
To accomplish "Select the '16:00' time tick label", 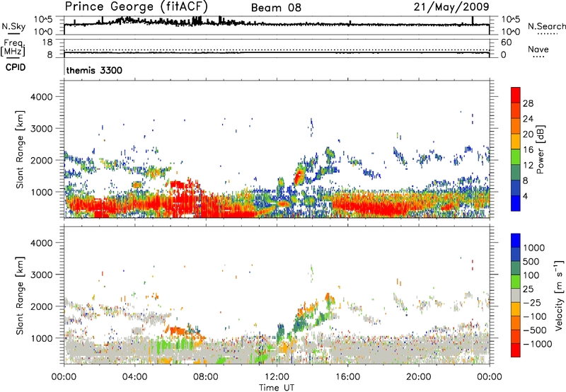I will coord(347,377).
